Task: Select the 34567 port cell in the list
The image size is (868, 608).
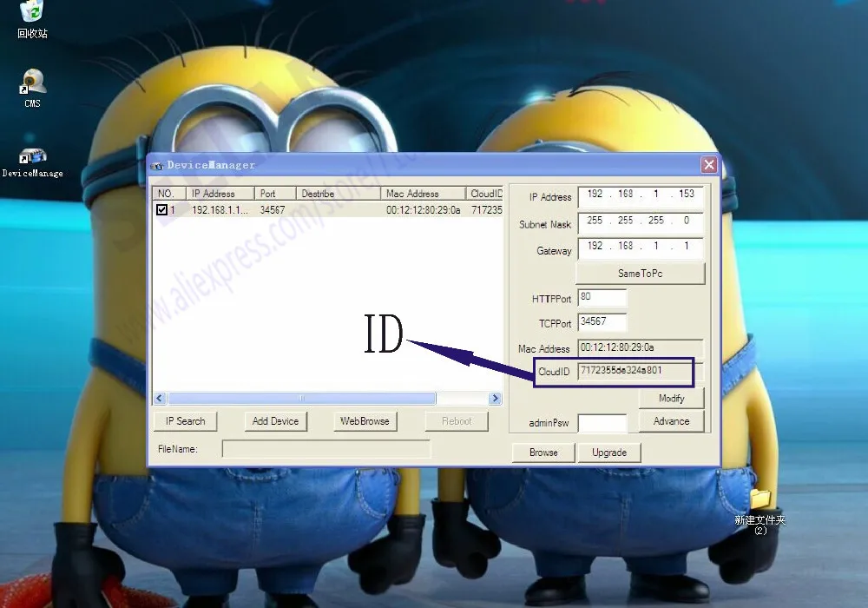Action: point(273,210)
